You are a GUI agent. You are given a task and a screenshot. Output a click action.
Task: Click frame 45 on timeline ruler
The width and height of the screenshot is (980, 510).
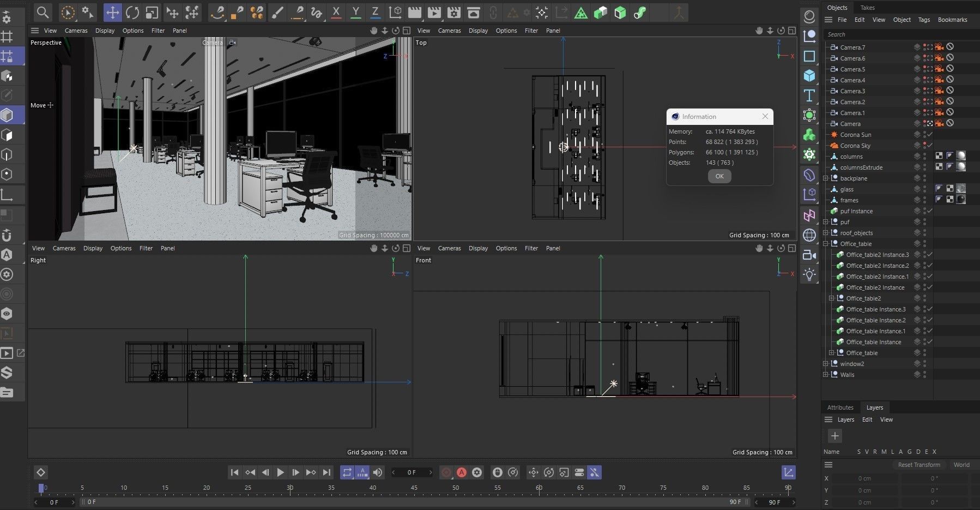(x=414, y=488)
